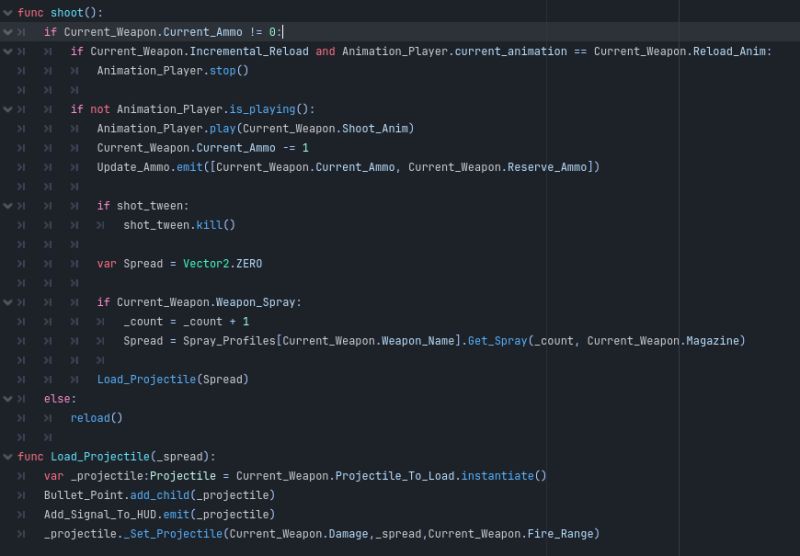Collapse the 'if shot_tween:' fold arrow
This screenshot has height=556, width=800.
click(x=8, y=206)
